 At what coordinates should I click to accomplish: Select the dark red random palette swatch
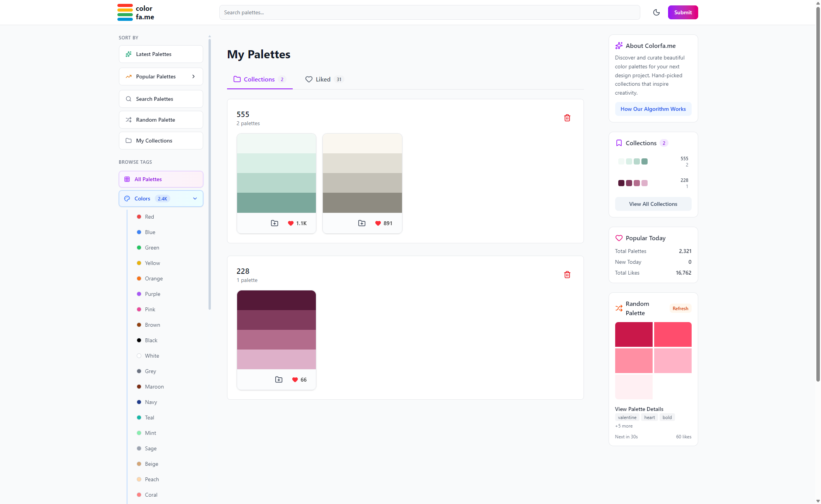pyautogui.click(x=633, y=334)
